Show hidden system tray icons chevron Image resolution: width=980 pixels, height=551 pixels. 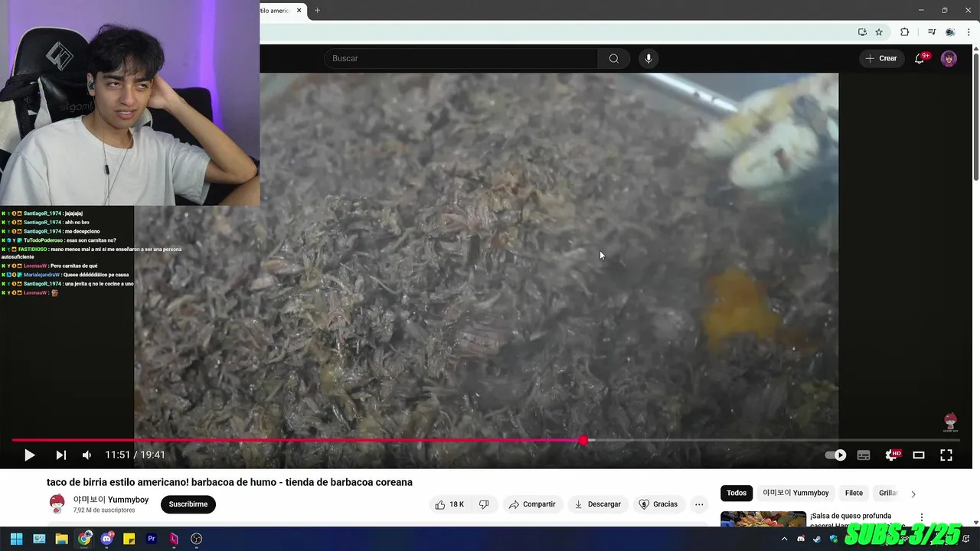click(786, 539)
